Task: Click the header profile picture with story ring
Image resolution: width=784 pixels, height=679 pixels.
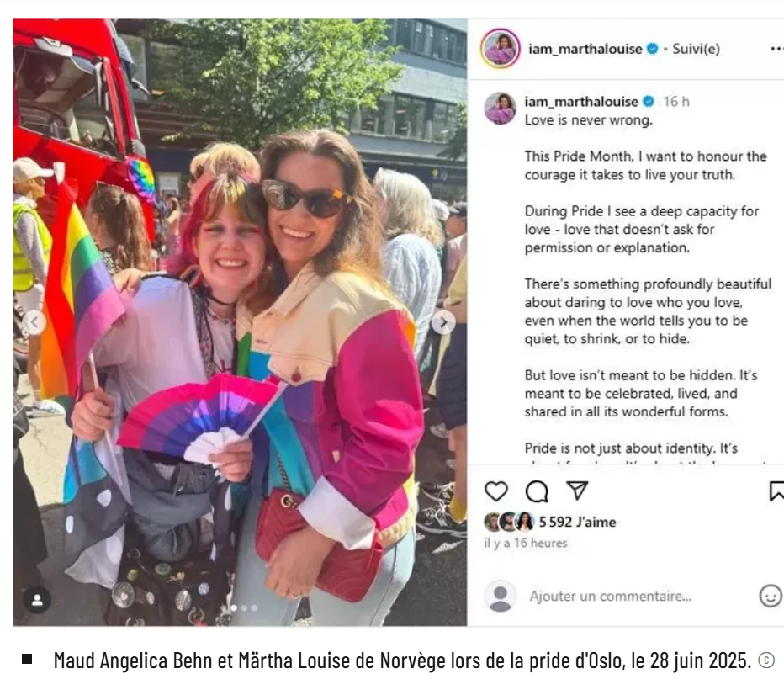Action: [500, 49]
